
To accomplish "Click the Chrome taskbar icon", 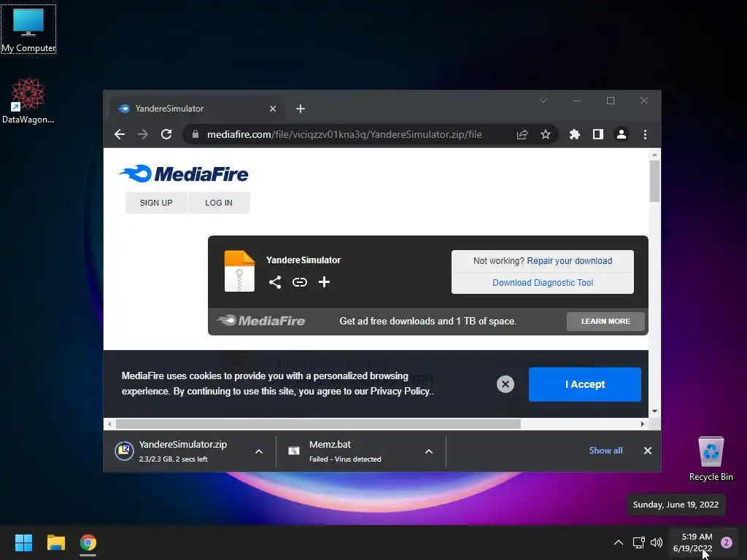I will tap(88, 542).
